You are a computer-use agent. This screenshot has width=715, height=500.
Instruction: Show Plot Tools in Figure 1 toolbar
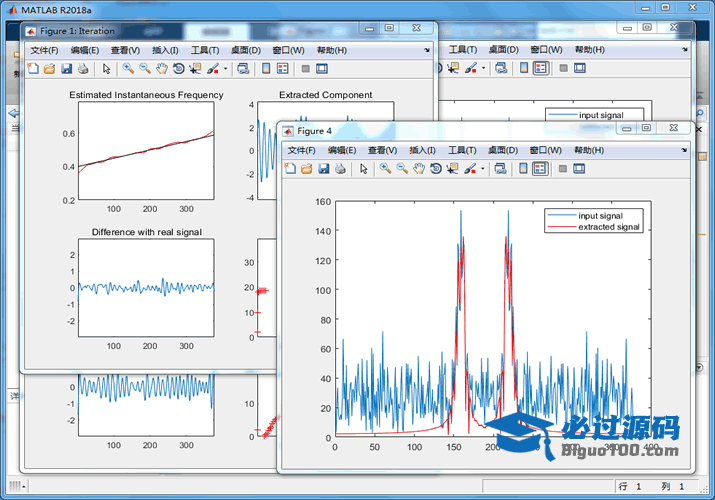pos(322,69)
